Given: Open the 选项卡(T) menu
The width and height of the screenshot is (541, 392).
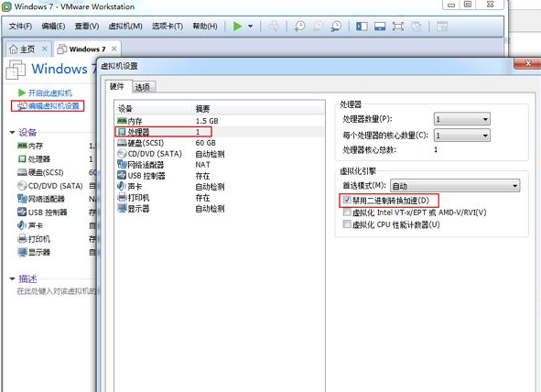Looking at the screenshot, I should pos(168,27).
